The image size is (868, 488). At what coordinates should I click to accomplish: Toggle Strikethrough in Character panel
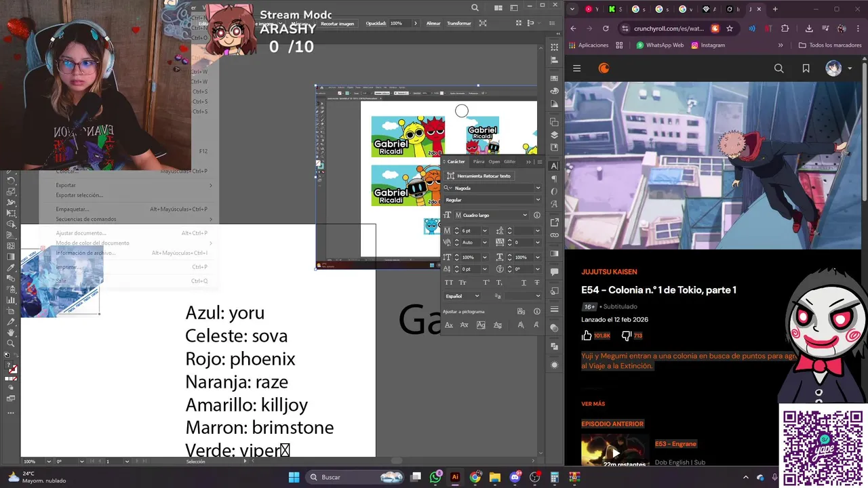click(x=537, y=282)
